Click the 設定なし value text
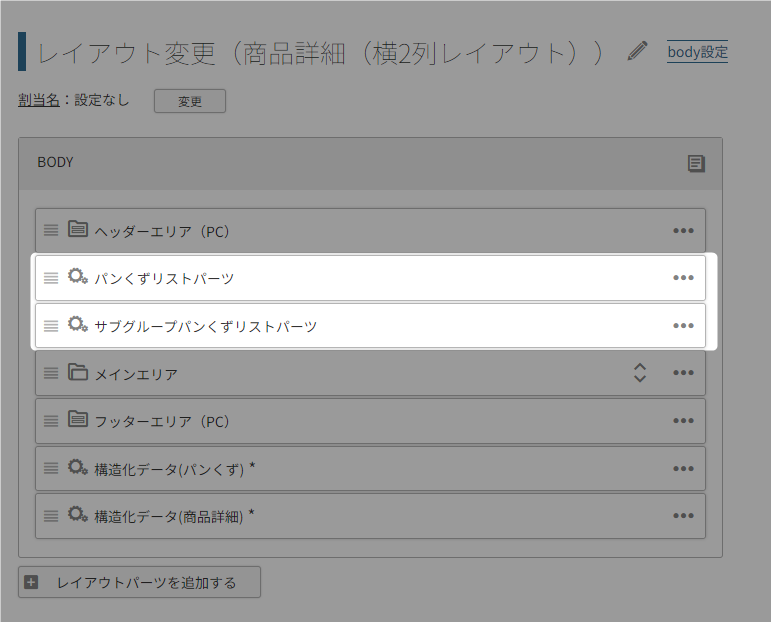771x622 pixels. click(102, 100)
